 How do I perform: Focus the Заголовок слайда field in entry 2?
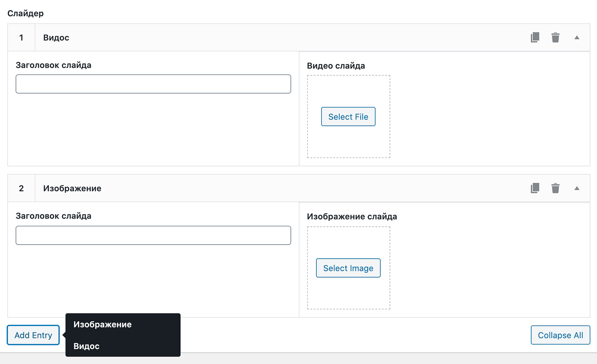[x=153, y=235]
